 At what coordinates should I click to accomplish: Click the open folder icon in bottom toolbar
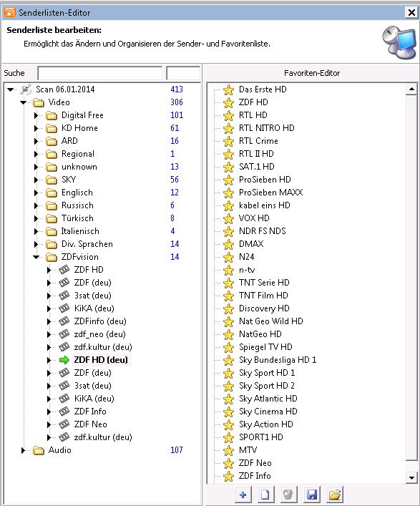[x=335, y=494]
